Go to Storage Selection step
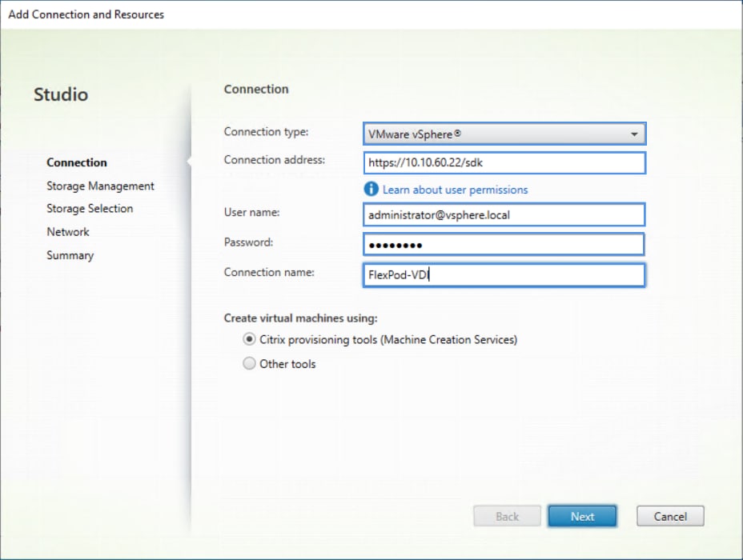 [90, 209]
